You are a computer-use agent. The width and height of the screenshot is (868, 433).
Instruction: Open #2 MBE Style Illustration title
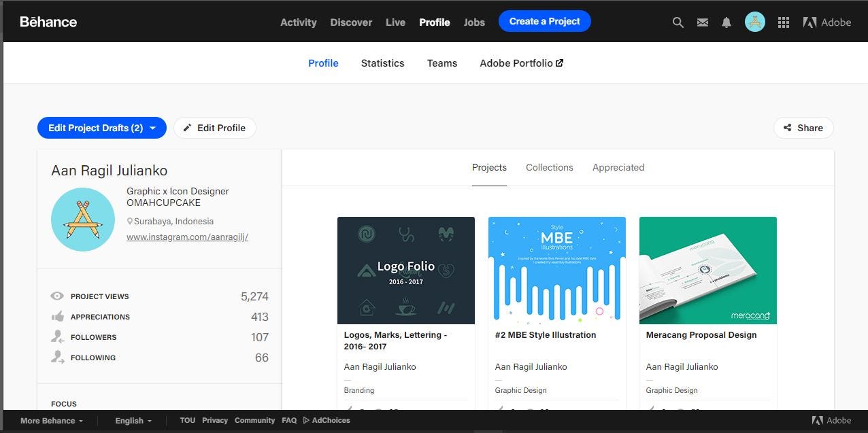(x=546, y=335)
